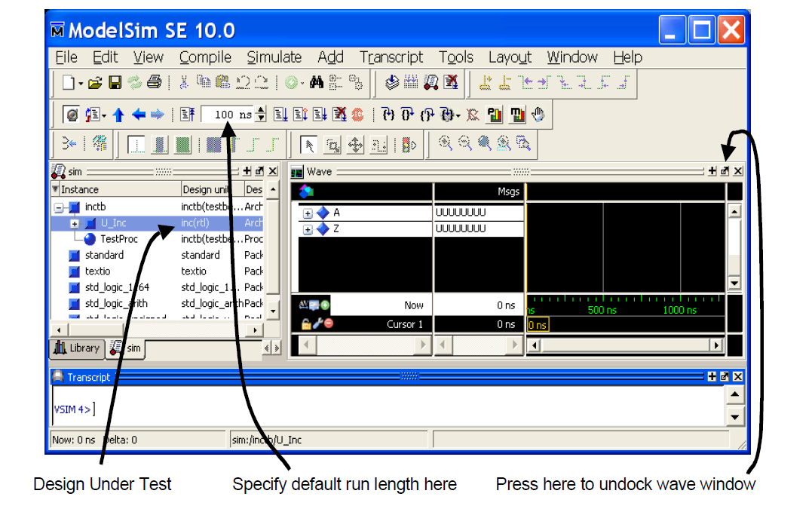Open the Find binoculars tool

[317, 81]
